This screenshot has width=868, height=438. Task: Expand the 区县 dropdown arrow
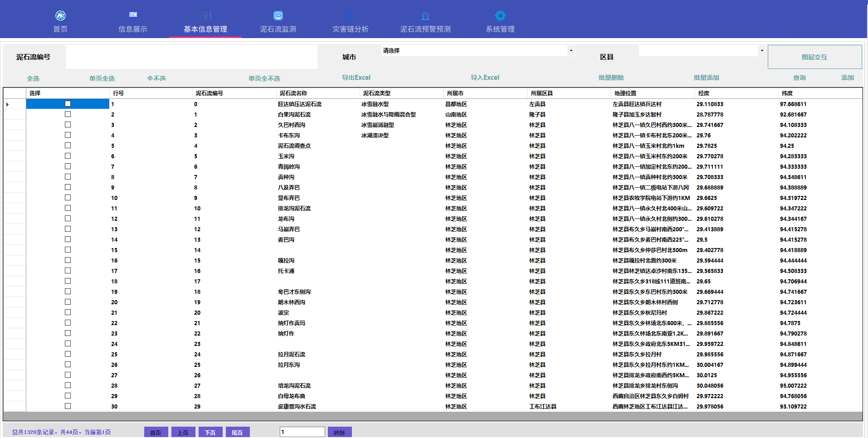coord(762,50)
